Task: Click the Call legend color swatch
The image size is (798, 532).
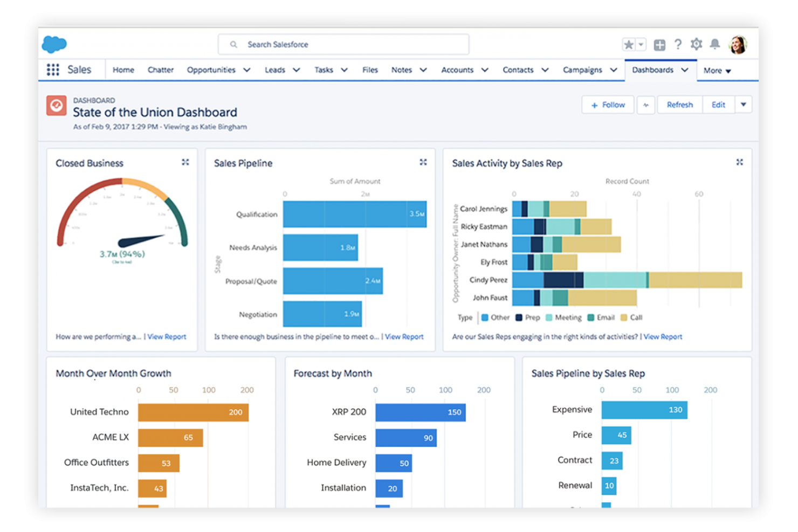Action: pyautogui.click(x=624, y=317)
